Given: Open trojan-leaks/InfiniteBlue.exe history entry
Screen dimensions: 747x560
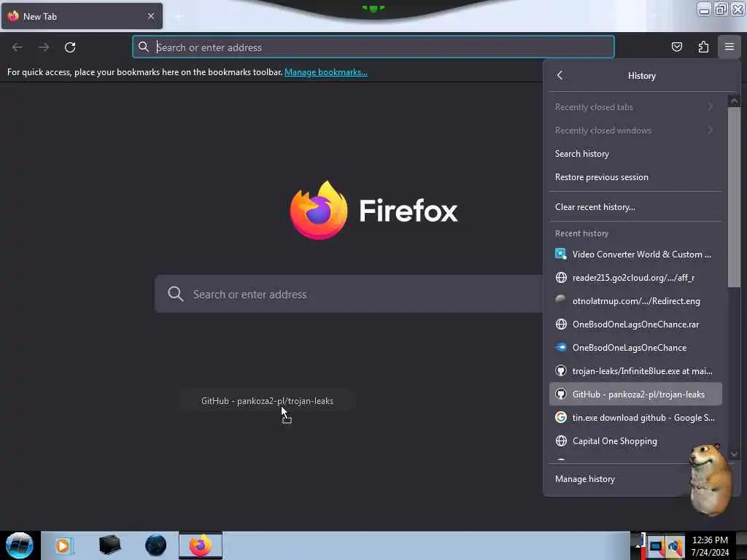Looking at the screenshot, I should [x=635, y=370].
